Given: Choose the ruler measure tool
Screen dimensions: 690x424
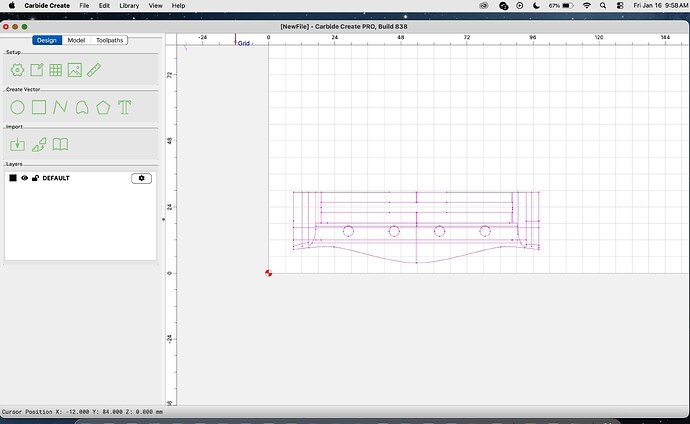Looking at the screenshot, I should [94, 70].
